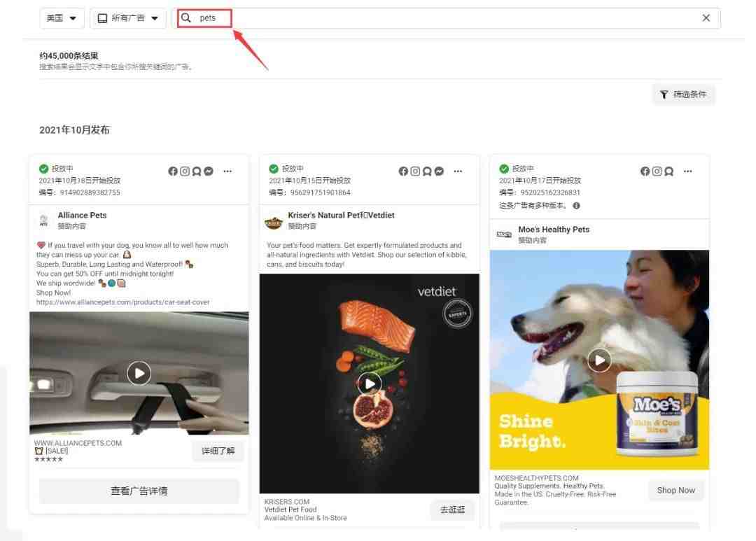
Task: Click 编号: 952025162326831 ad ID text
Action: pos(540,192)
